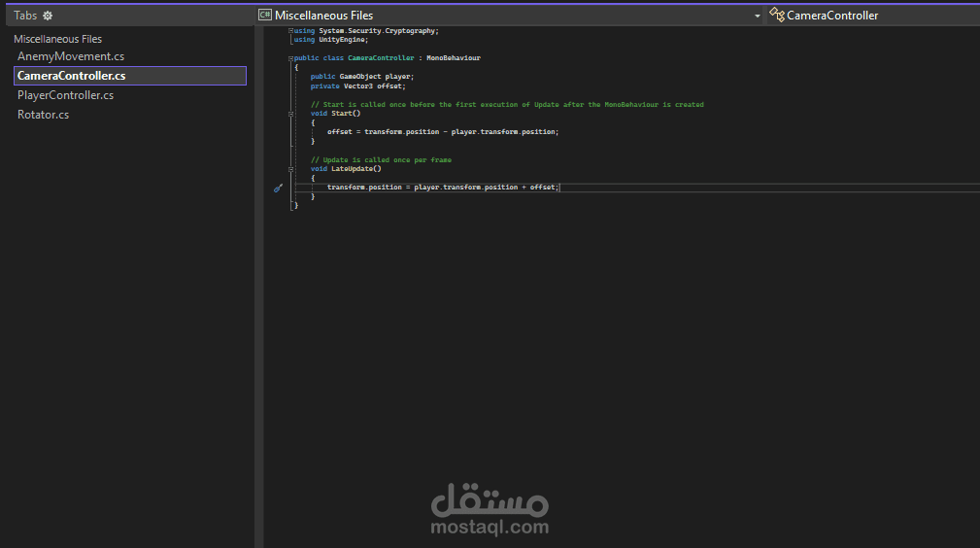Click the Miscellaneous Files group header
This screenshot has width=980, height=548.
coord(57,39)
